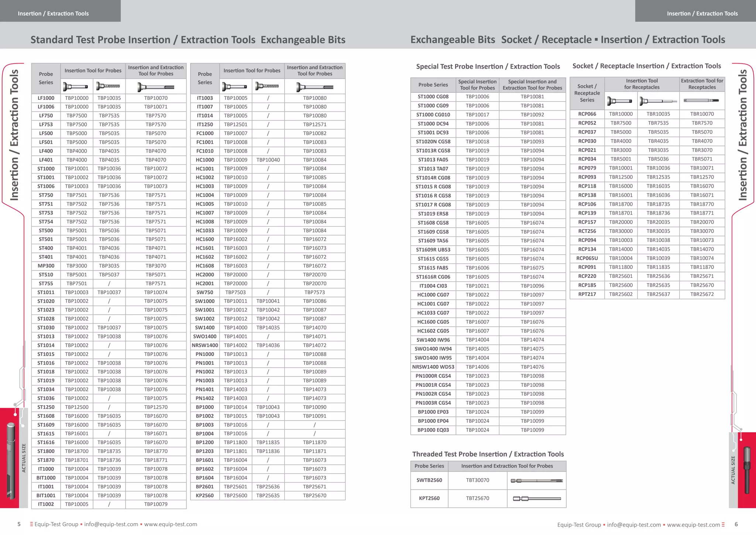Click the 'RCP065U' receptacle series cell
756x535 pixels.
587,258
